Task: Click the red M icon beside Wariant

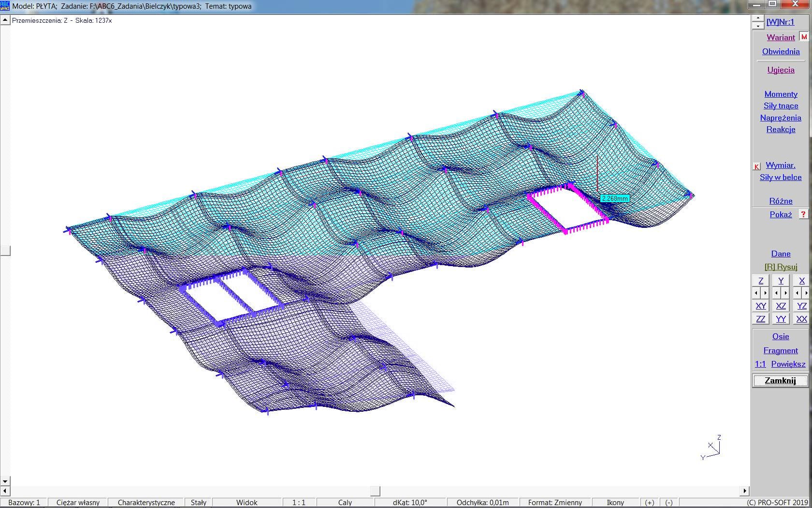Action: (x=804, y=37)
